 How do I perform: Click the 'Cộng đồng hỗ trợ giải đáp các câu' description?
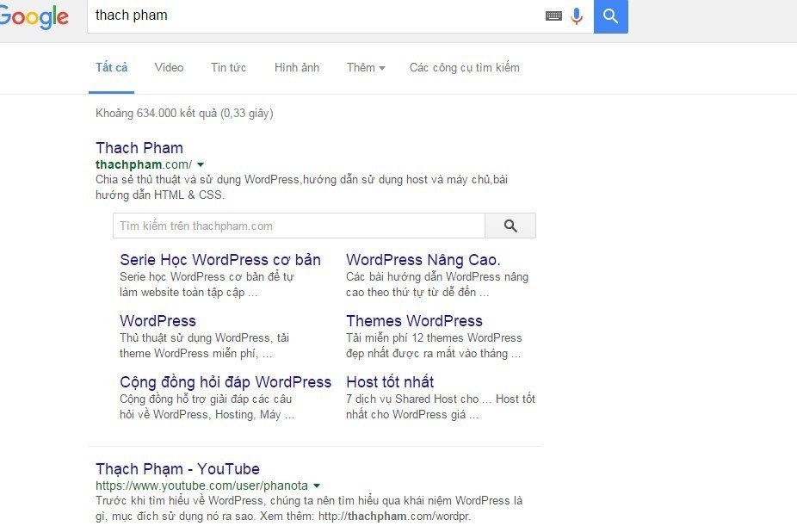207,407
